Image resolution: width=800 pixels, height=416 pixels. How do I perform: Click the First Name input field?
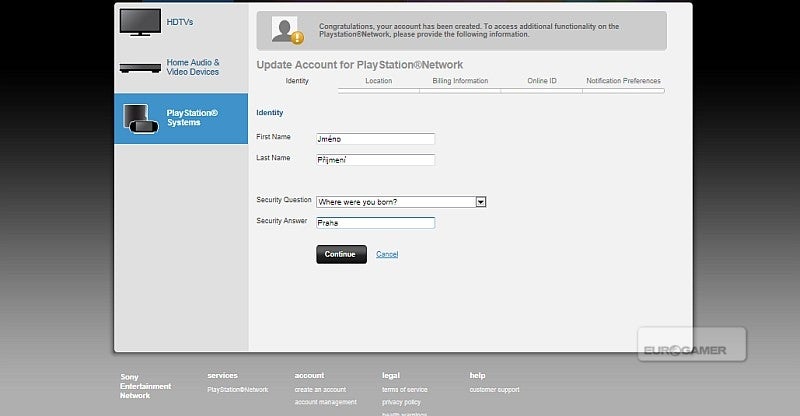[x=376, y=139]
